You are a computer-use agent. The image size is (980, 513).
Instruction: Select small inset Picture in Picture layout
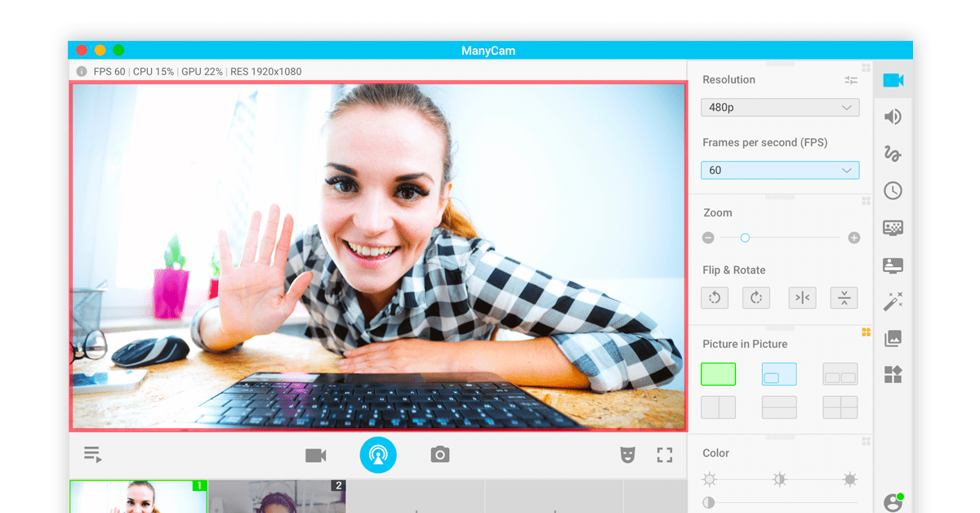(779, 374)
